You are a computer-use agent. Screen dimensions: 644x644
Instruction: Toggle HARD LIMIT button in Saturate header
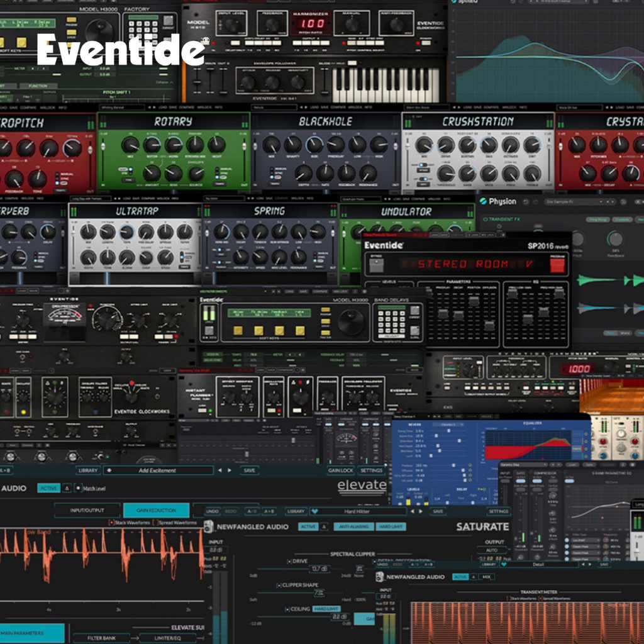pos(391,526)
